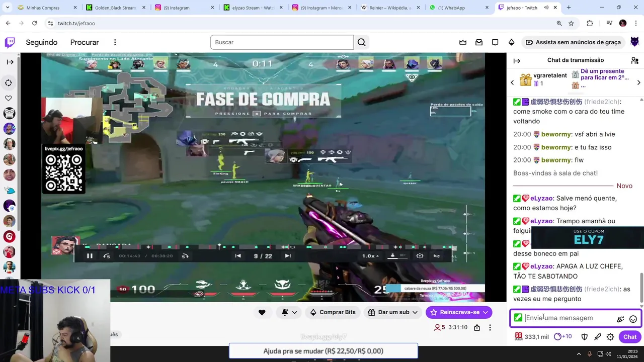This screenshot has height=362, width=644.
Task: Open the channel points +10 balance
Action: 562,336
